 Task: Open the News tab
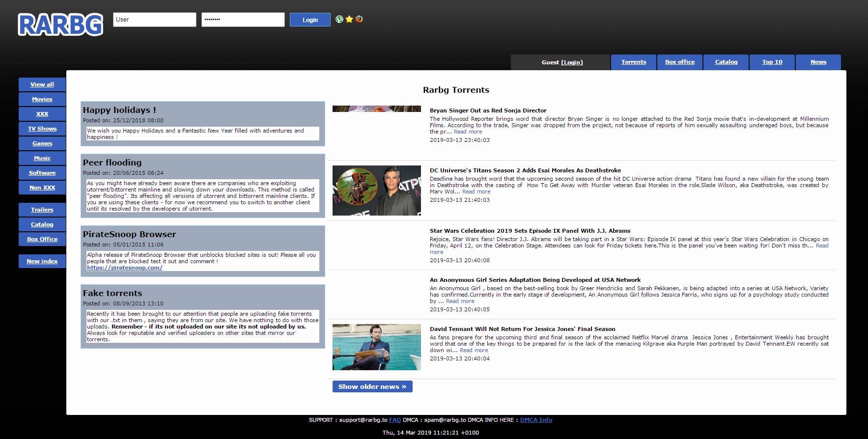point(818,62)
